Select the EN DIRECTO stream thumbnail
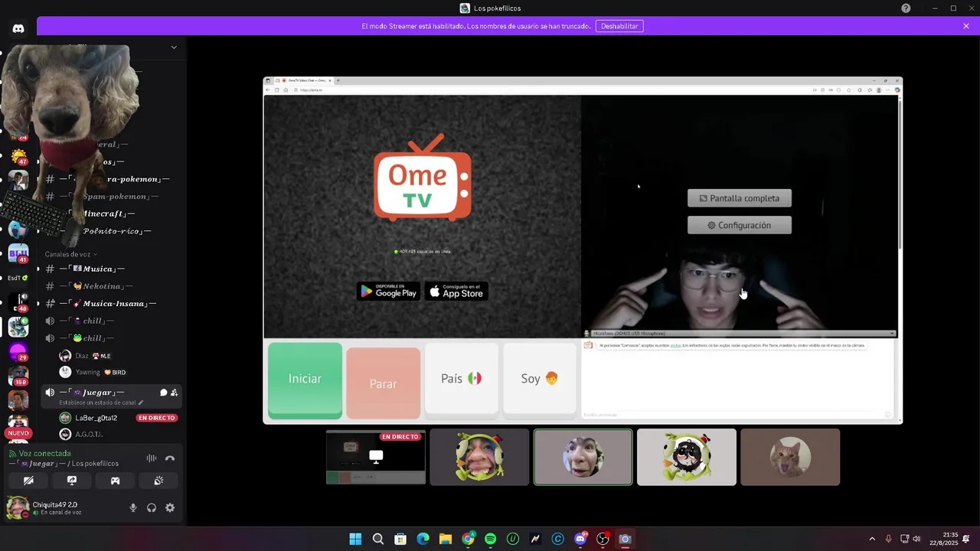This screenshot has width=980, height=551. click(376, 457)
